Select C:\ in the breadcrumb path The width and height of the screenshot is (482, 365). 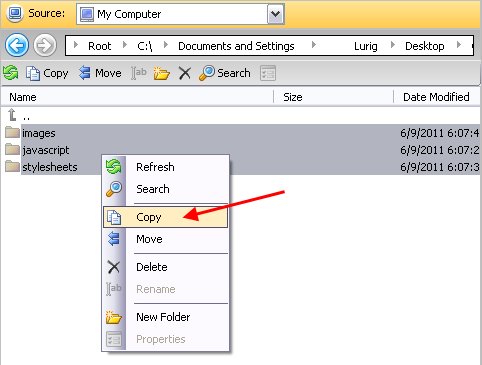[x=145, y=46]
